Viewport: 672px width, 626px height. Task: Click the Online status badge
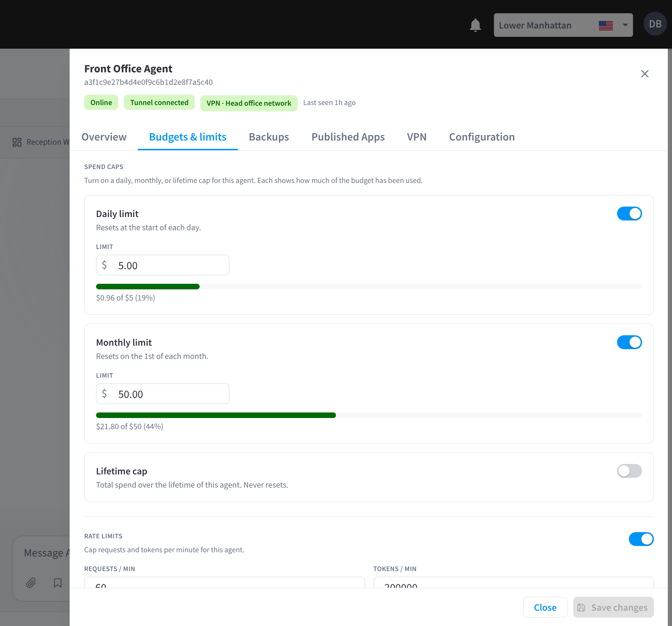pos(101,103)
